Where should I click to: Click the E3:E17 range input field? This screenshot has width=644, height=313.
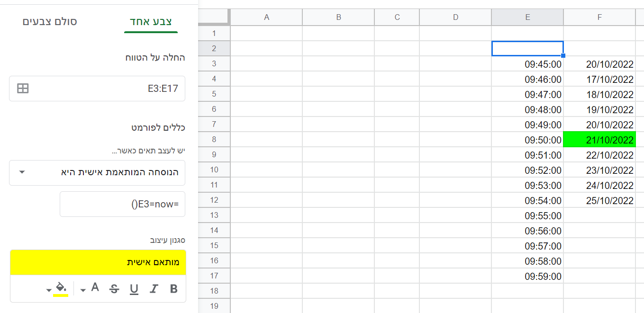click(104, 88)
